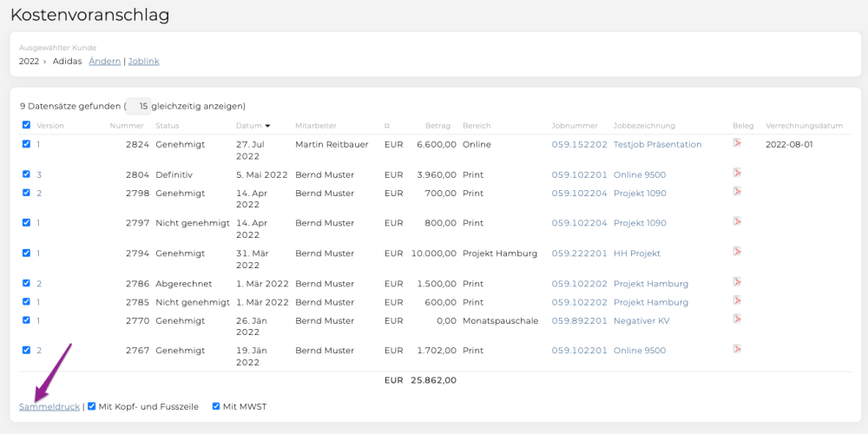Image resolution: width=868 pixels, height=434 pixels.
Task: Open PDF receipt icon for estimate 2786
Action: click(737, 282)
